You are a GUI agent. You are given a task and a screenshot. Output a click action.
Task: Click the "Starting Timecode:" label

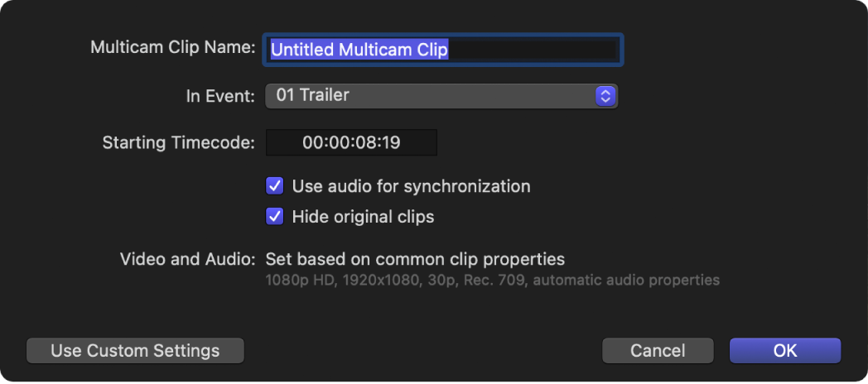(x=178, y=142)
